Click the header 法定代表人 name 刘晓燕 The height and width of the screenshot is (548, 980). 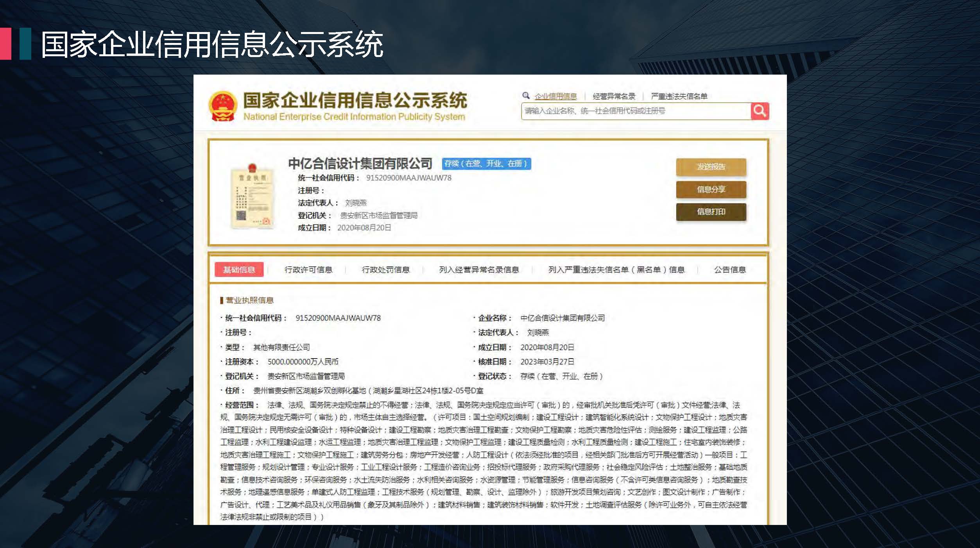pyautogui.click(x=356, y=203)
